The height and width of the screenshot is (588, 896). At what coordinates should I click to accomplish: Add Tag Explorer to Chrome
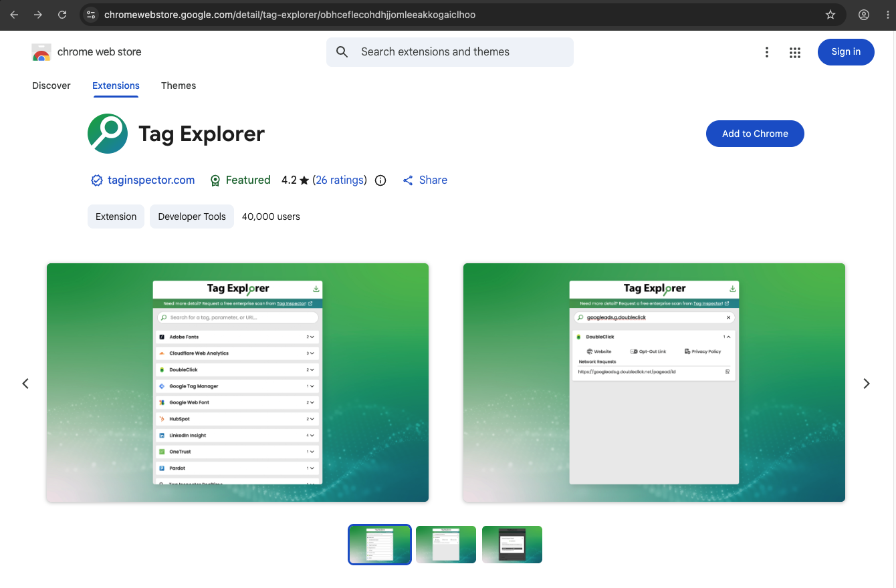click(755, 134)
